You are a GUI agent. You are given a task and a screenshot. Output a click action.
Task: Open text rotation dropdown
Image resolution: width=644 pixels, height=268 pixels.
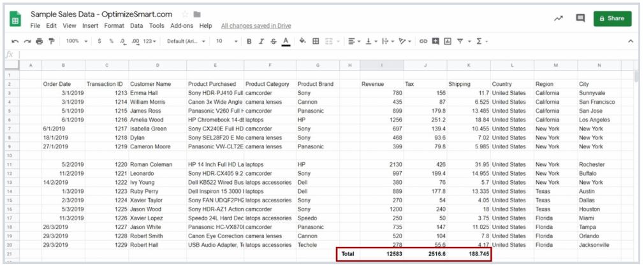(x=405, y=41)
